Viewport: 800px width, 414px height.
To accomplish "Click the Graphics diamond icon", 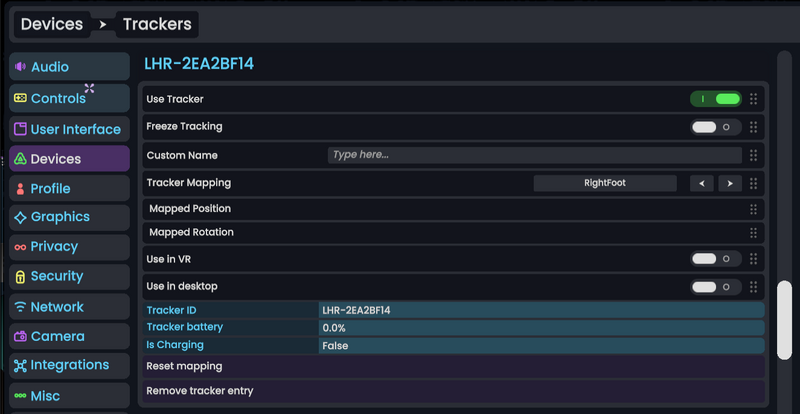I will 20,217.
